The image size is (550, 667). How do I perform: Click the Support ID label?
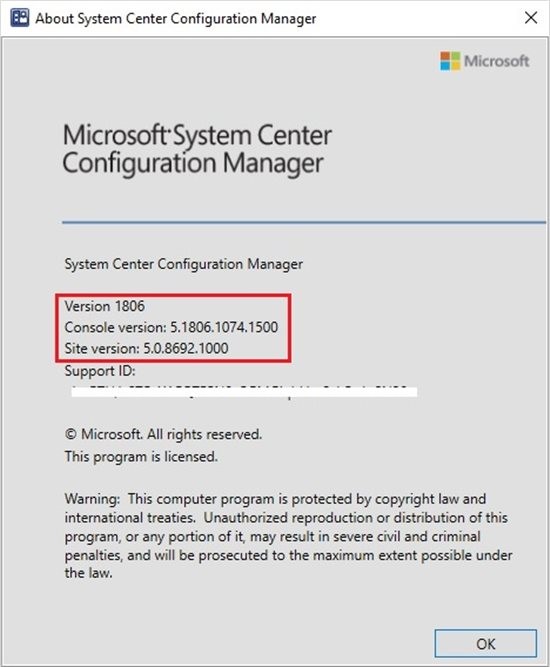100,371
